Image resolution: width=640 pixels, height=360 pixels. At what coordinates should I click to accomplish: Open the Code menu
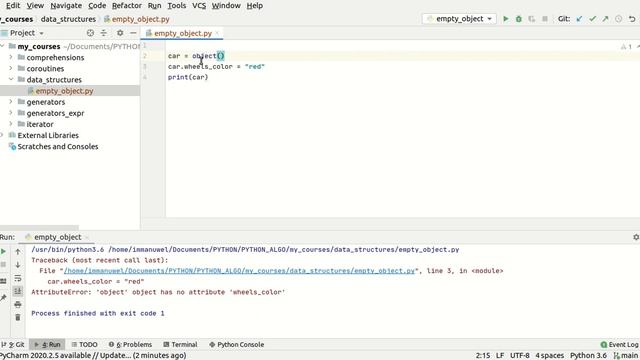coord(97,6)
